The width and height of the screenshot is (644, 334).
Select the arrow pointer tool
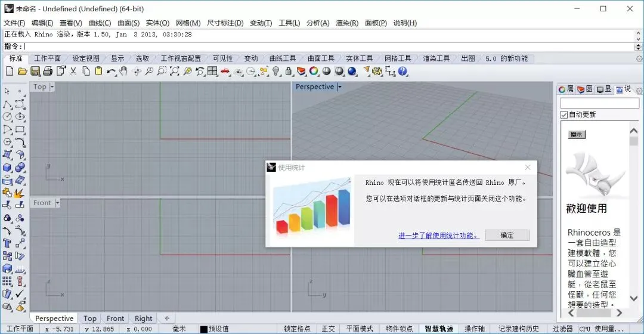coord(7,91)
